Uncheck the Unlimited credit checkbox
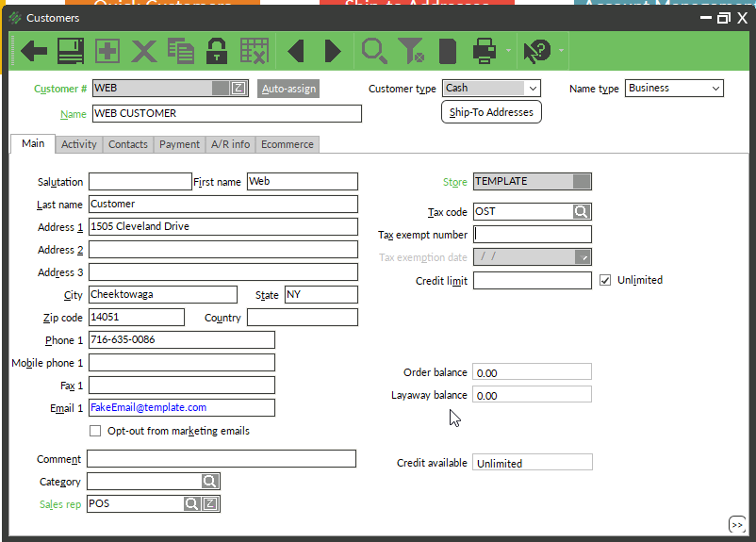 [x=605, y=280]
